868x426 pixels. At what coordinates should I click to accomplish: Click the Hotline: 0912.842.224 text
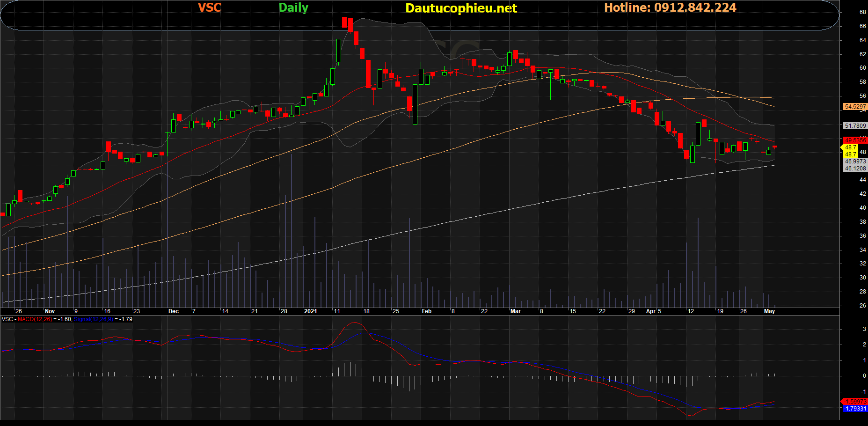pyautogui.click(x=670, y=7)
